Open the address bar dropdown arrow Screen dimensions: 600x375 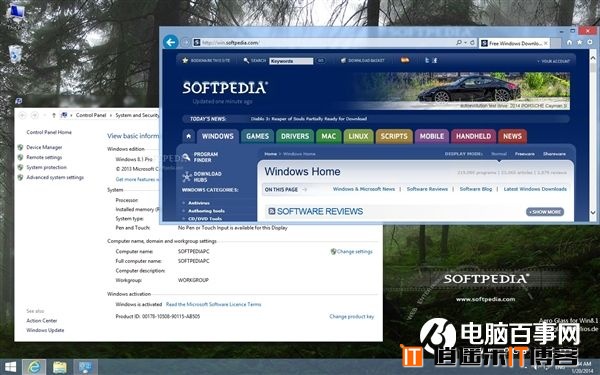click(465, 42)
